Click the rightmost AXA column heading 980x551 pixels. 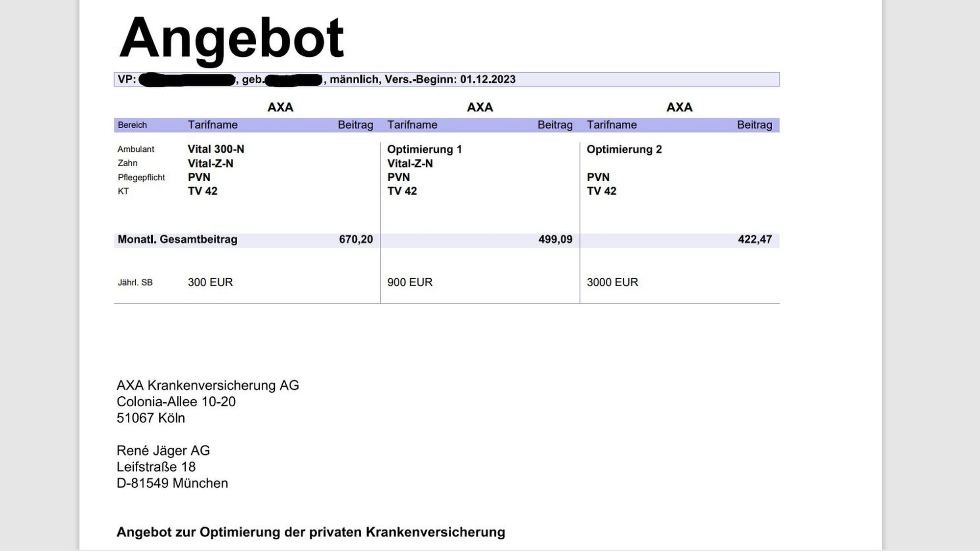[x=679, y=107]
